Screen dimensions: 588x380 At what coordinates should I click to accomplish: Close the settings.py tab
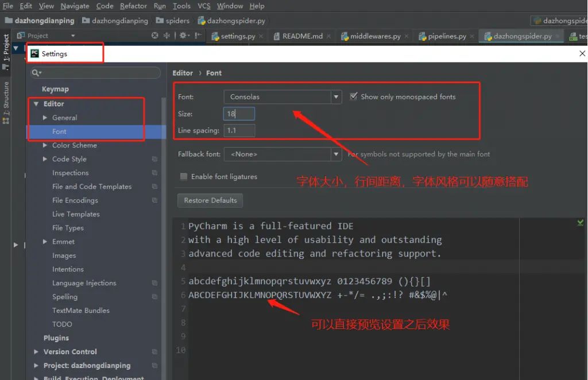pyautogui.click(x=261, y=36)
